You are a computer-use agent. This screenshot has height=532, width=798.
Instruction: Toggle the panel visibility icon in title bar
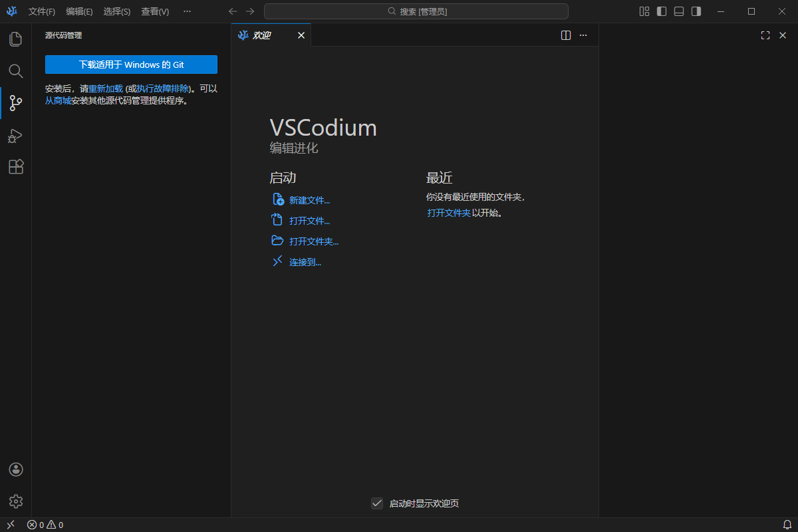(x=678, y=11)
